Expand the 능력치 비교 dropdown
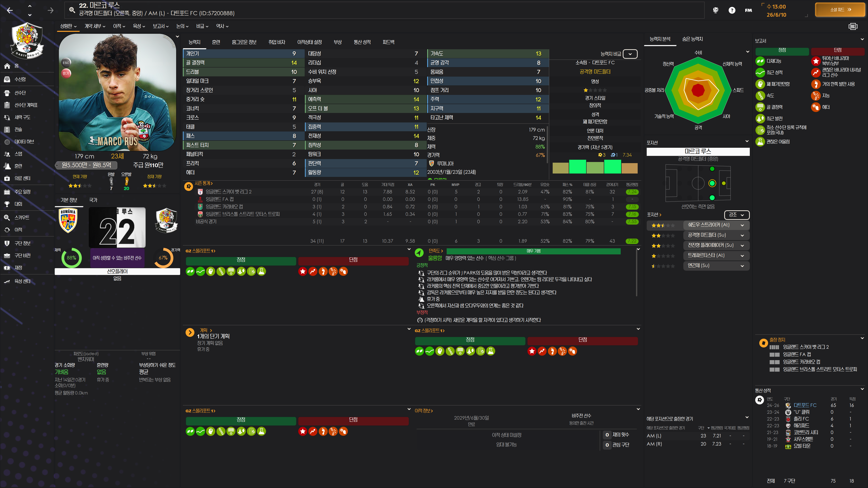The width and height of the screenshot is (868, 488). tap(630, 54)
